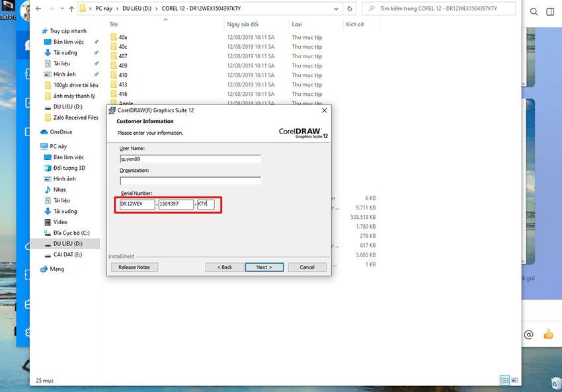
Task: Open 'Mạng' network in the sidebar
Action: pyautogui.click(x=57, y=269)
